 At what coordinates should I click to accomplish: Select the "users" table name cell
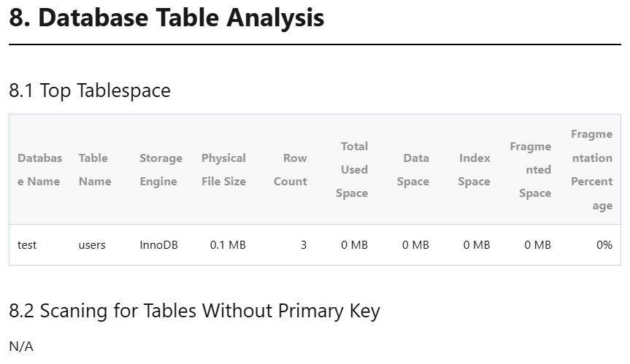coord(92,245)
